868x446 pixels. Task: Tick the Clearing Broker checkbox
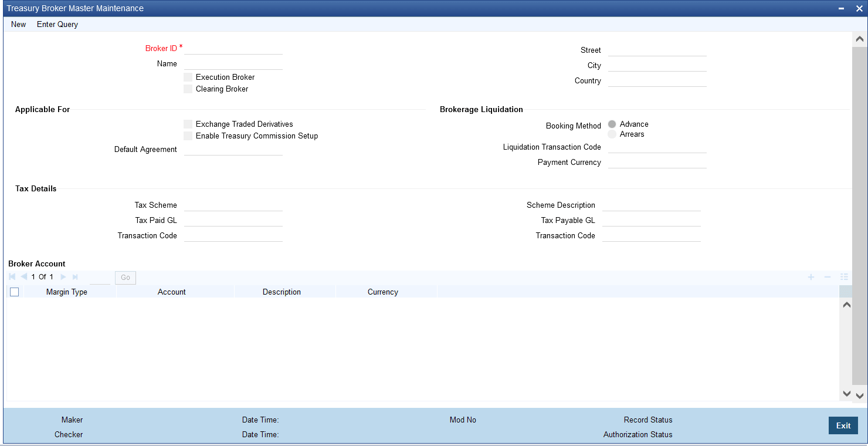pyautogui.click(x=188, y=89)
